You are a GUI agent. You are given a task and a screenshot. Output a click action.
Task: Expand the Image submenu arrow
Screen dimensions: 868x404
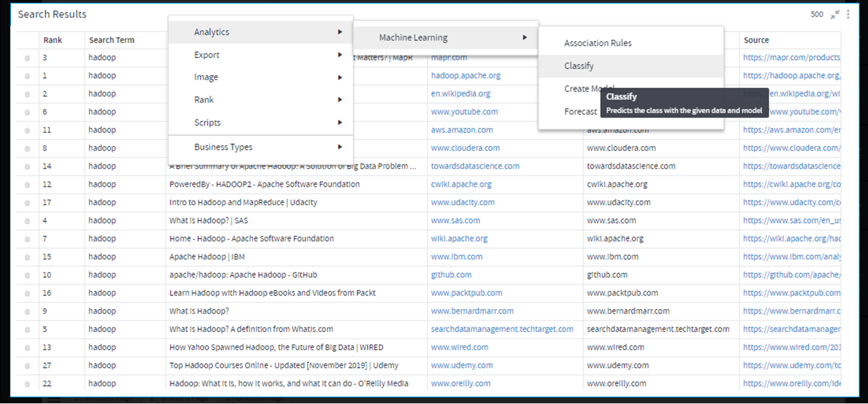pyautogui.click(x=340, y=77)
